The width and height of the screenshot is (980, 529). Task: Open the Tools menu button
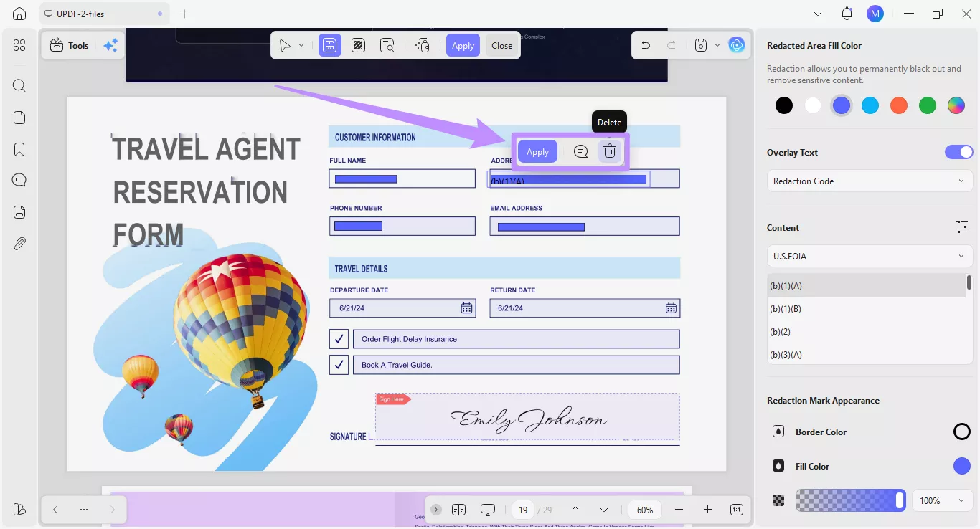70,46
